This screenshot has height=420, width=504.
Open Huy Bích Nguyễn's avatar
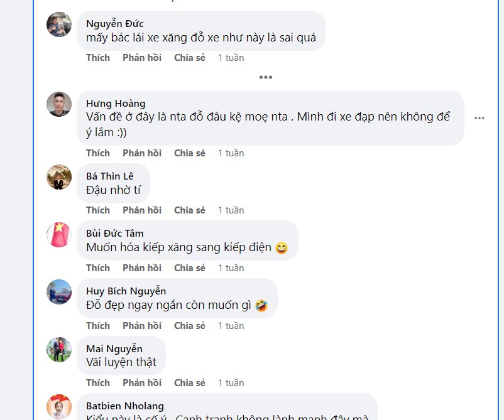[59, 292]
